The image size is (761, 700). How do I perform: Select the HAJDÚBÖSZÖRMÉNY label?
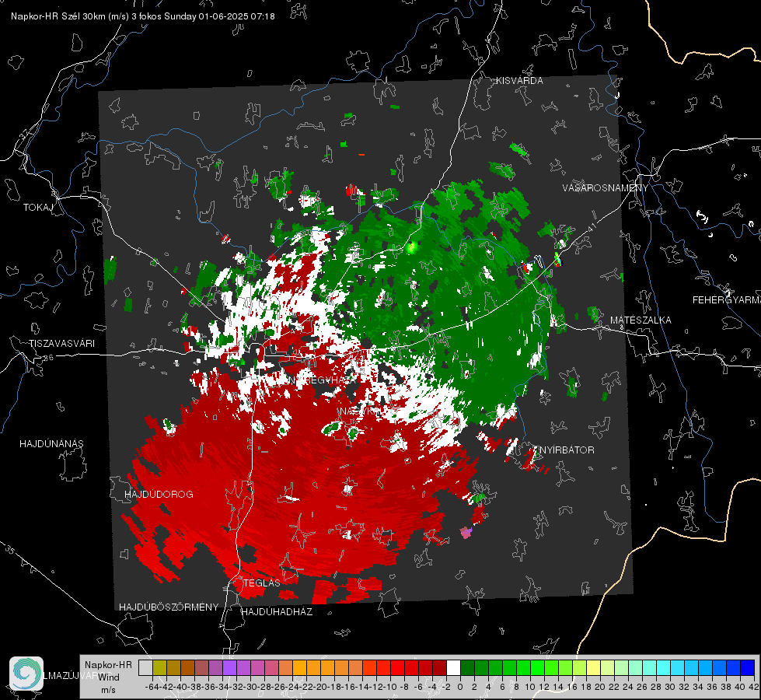pyautogui.click(x=169, y=607)
